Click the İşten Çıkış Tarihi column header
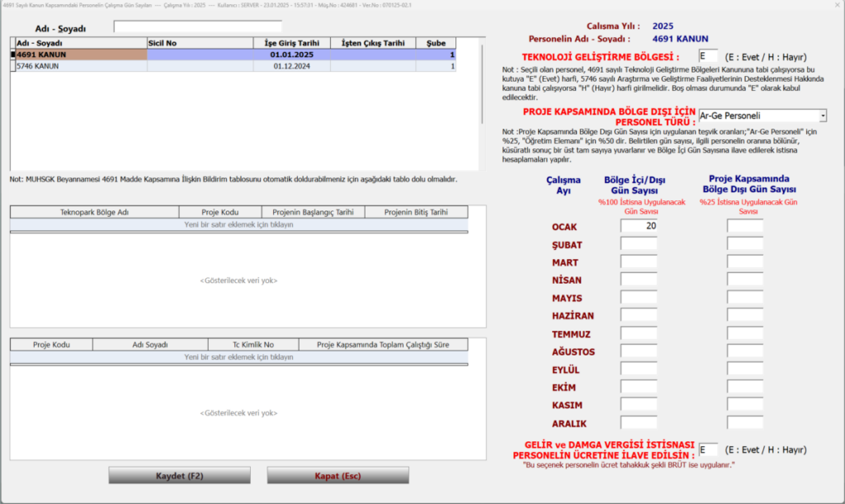The image size is (845, 504). (x=373, y=43)
